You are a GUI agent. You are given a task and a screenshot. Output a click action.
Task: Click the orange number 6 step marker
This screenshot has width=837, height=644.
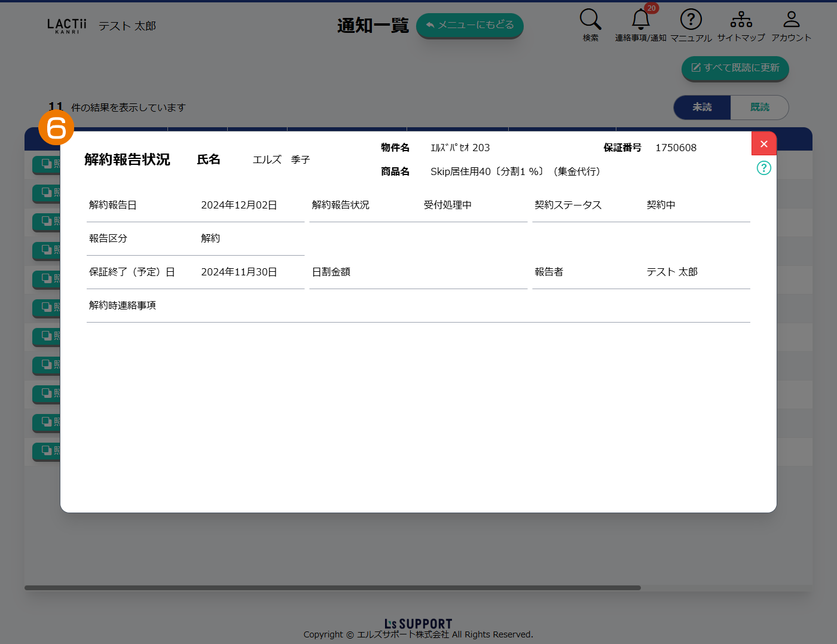[56, 128]
